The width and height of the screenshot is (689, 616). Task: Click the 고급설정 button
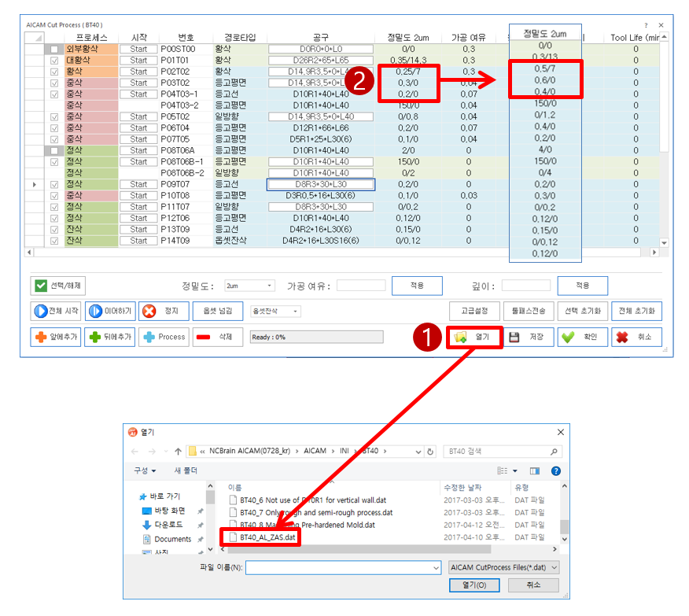[474, 311]
